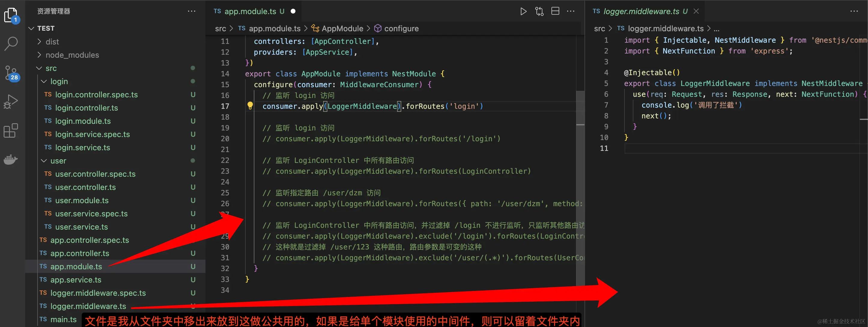Open login.controller.ts in the file tree
This screenshot has height=327, width=868.
(86, 108)
